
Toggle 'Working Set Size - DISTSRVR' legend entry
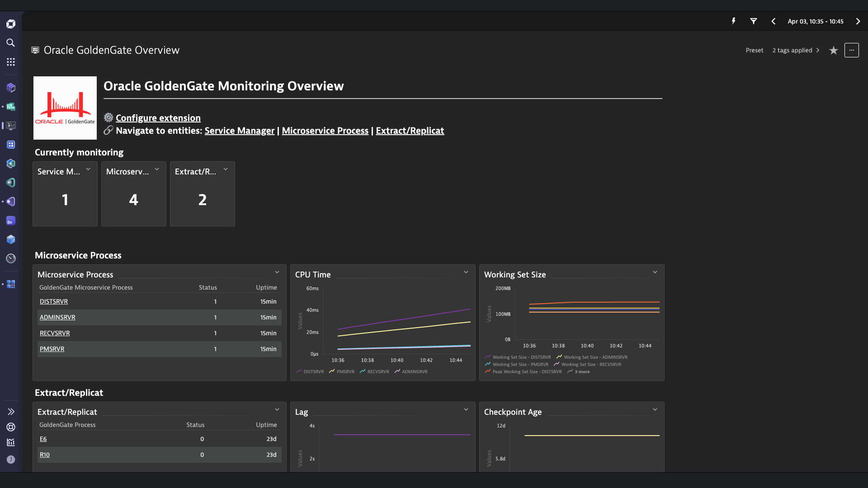point(518,357)
